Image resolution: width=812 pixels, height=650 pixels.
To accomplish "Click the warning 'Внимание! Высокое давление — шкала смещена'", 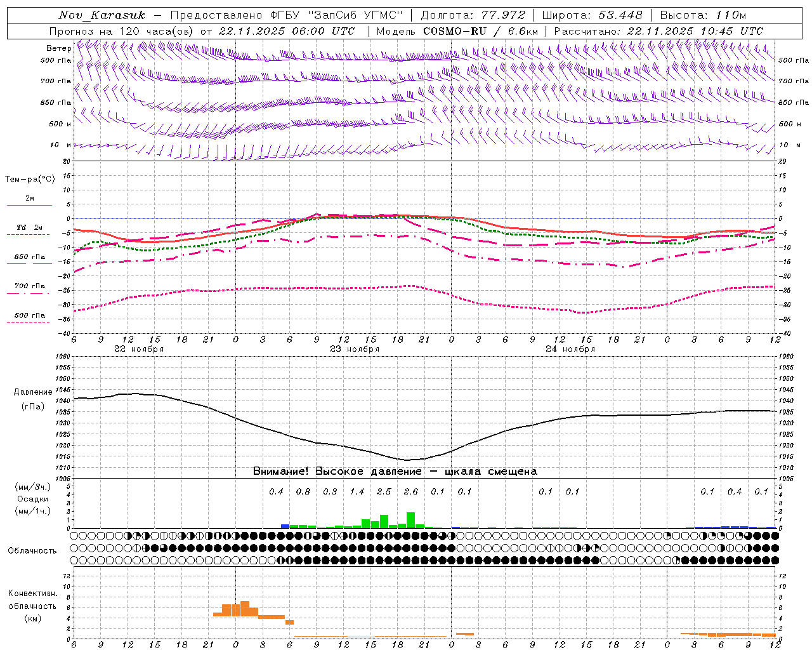I will pyautogui.click(x=395, y=472).
